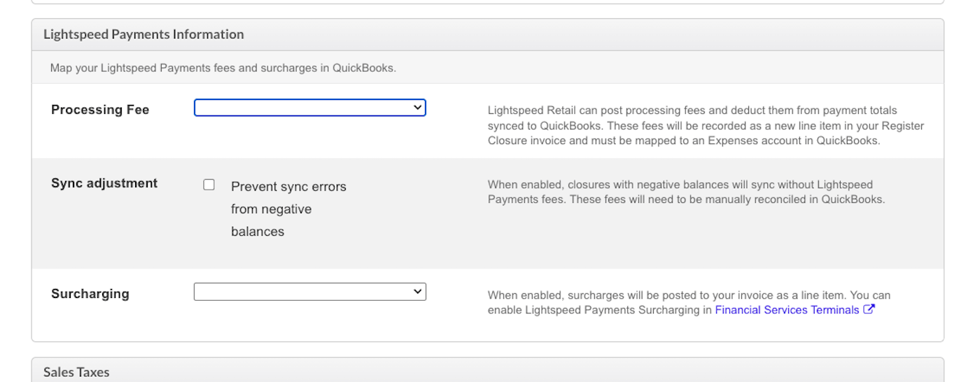The height and width of the screenshot is (382, 980).
Task: Open the Surcharging dropdown
Action: [x=309, y=292]
